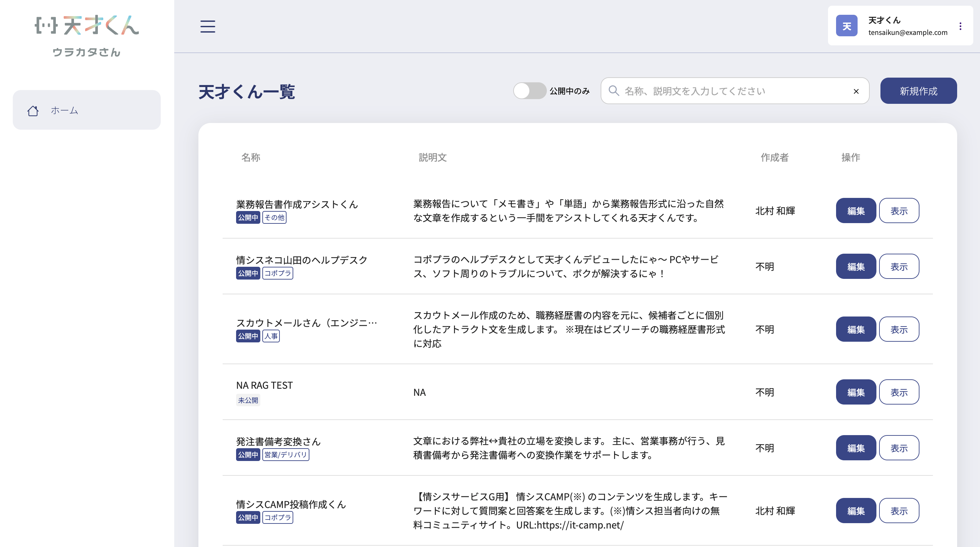Toggle the 公開中のみ switch
Screen dimensions: 980x547
click(x=529, y=91)
